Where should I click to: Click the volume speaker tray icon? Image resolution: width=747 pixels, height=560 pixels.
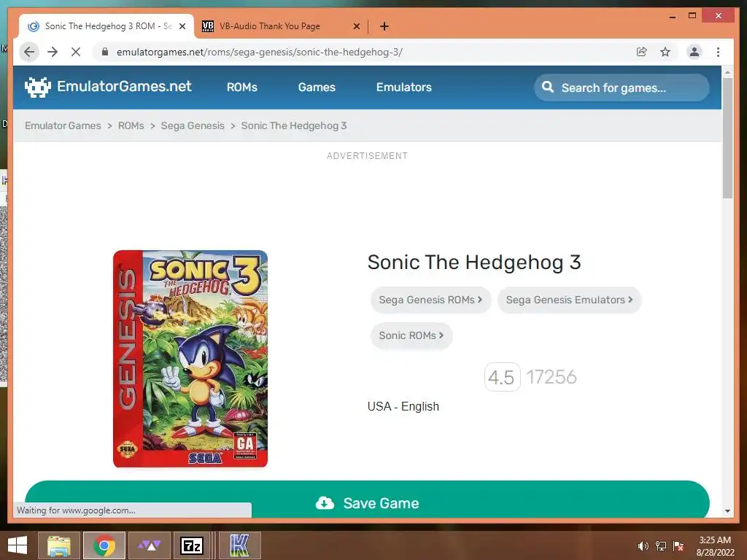pos(643,545)
